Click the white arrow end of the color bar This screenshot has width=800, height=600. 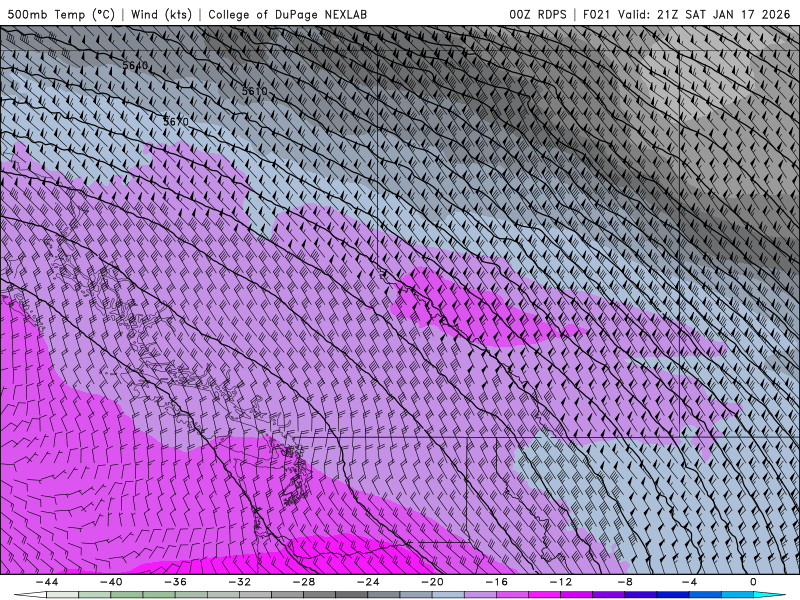tap(30, 595)
